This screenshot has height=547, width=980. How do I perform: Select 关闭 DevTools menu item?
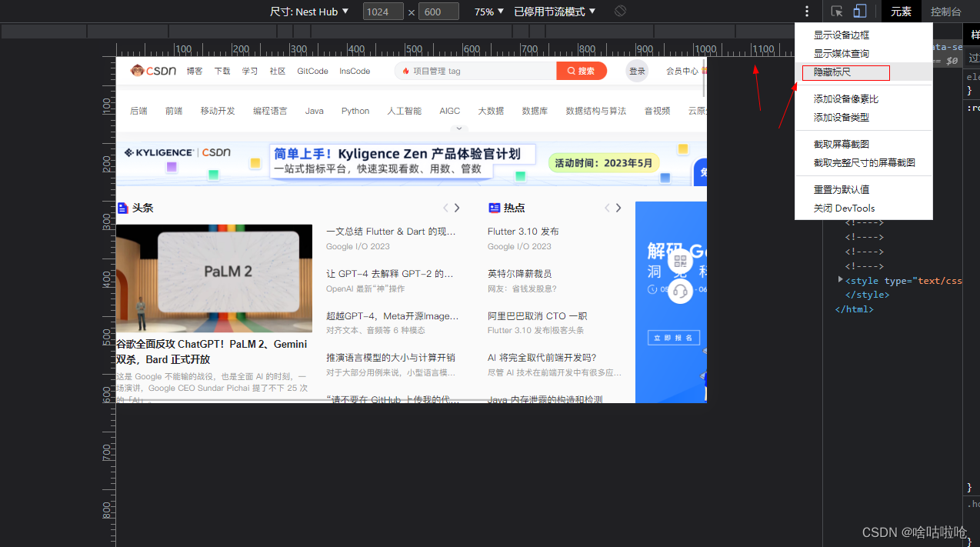click(x=864, y=208)
